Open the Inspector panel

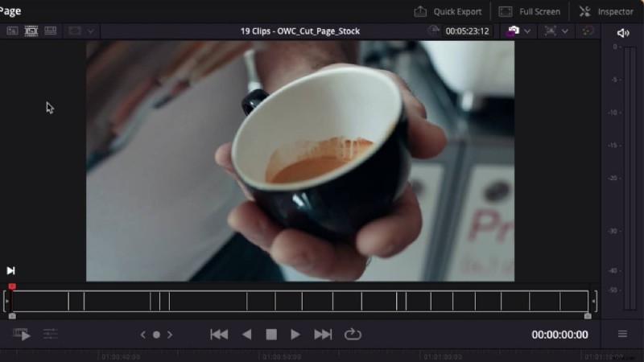tap(606, 11)
